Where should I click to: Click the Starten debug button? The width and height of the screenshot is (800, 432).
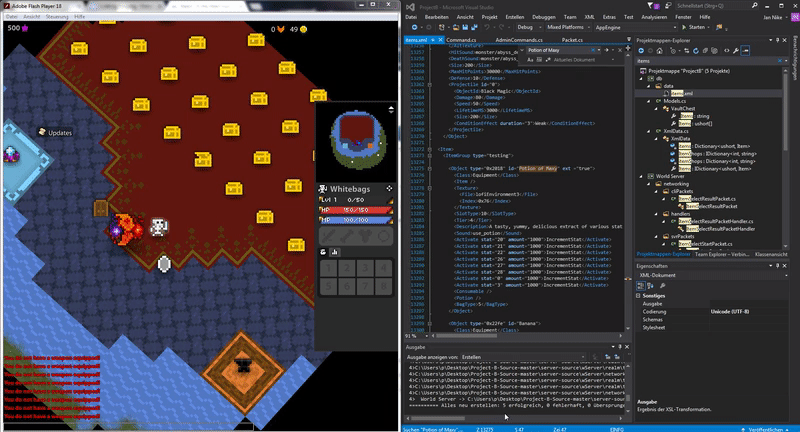[693, 27]
